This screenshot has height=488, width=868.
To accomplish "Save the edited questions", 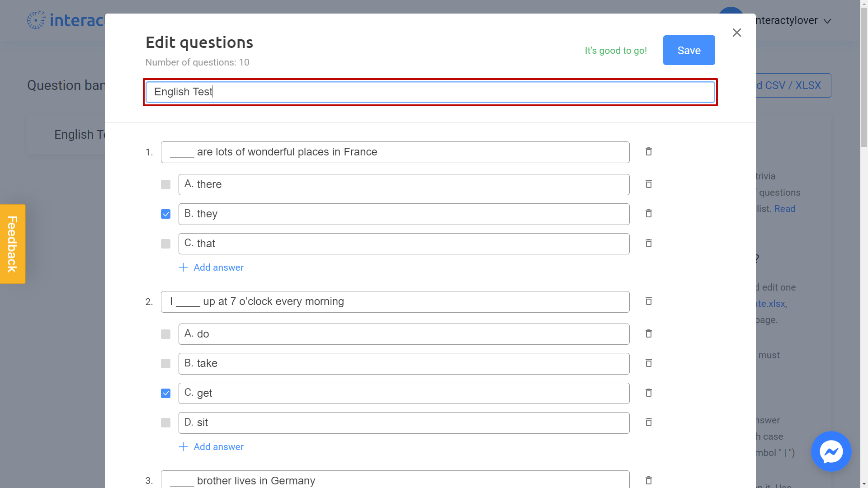I will [689, 50].
